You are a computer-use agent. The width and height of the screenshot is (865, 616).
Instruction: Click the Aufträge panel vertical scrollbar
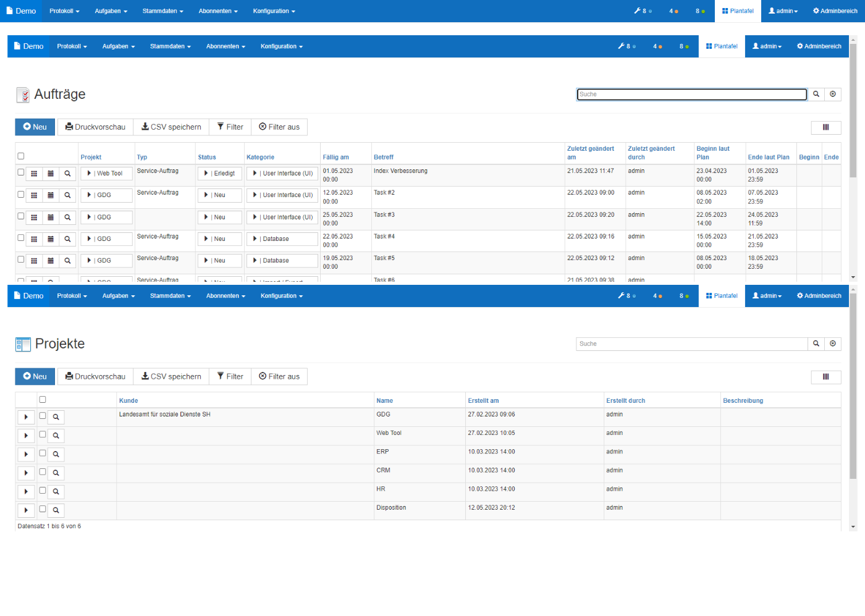[x=853, y=111]
